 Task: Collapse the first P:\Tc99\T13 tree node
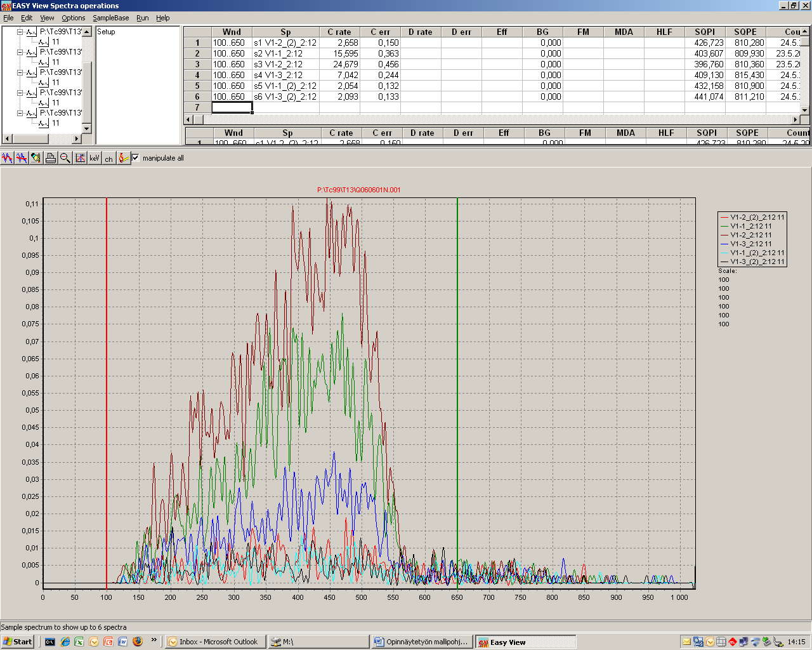pyautogui.click(x=20, y=32)
